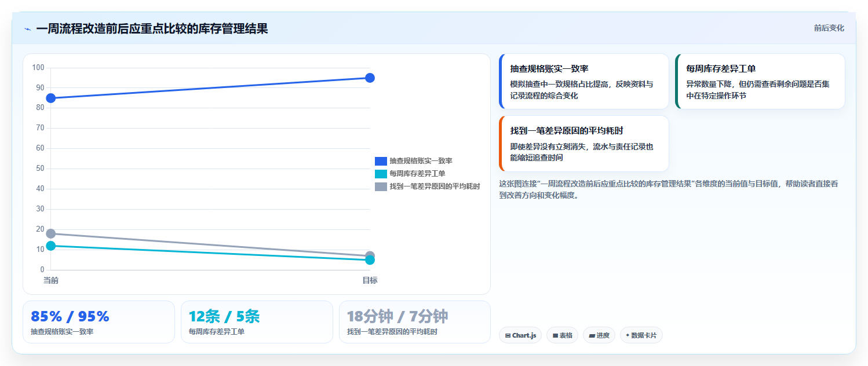Click the 18分钟 / 7分钟 stat value
The height and width of the screenshot is (366, 868).
(397, 316)
